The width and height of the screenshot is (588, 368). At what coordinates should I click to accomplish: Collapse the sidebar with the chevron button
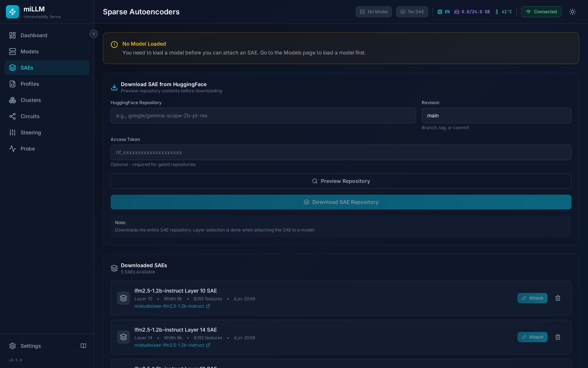(94, 34)
